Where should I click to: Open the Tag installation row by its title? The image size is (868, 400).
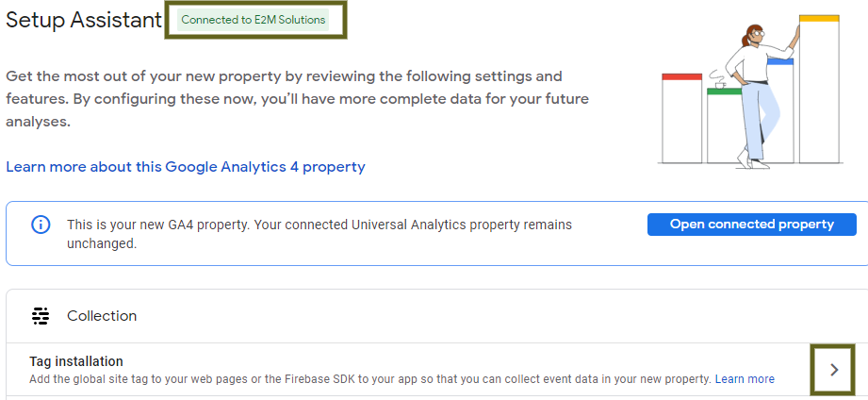[76, 361]
